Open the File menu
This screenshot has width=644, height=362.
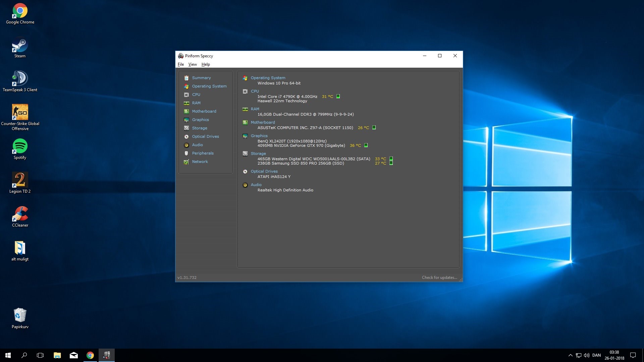181,64
